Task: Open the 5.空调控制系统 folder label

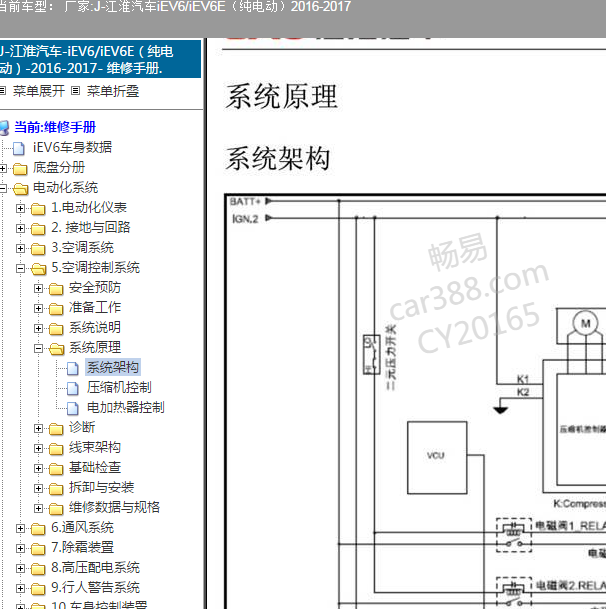Action: 95,267
